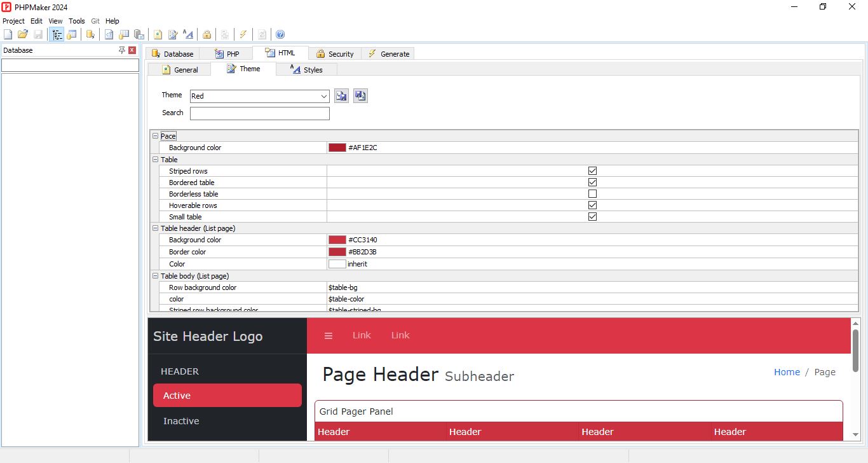Screen dimensions: 868x463
Task: Click the code page toolbar icon
Action: coord(109,34)
